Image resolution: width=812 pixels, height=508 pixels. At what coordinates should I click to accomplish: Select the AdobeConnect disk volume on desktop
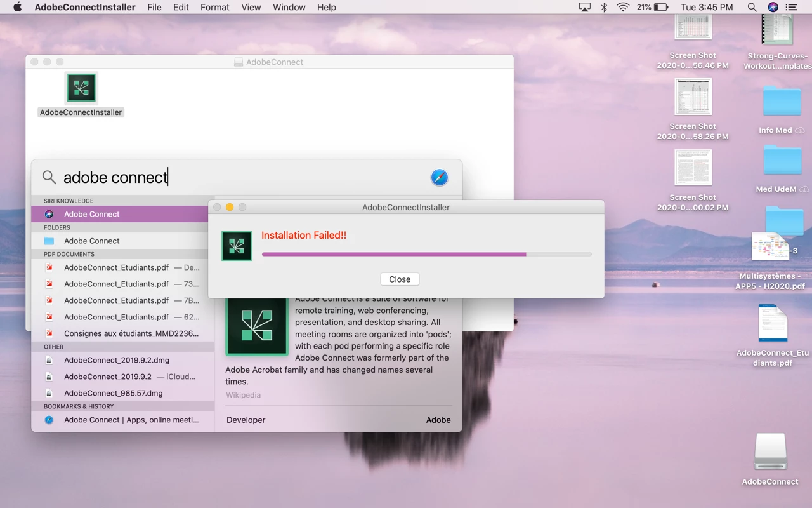[770, 459]
